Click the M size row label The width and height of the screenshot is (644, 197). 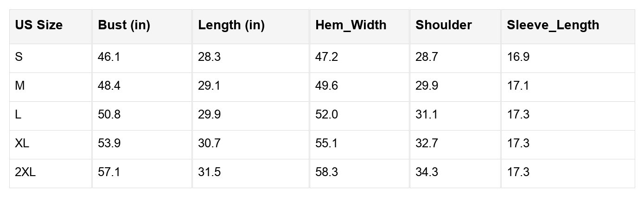pos(19,86)
